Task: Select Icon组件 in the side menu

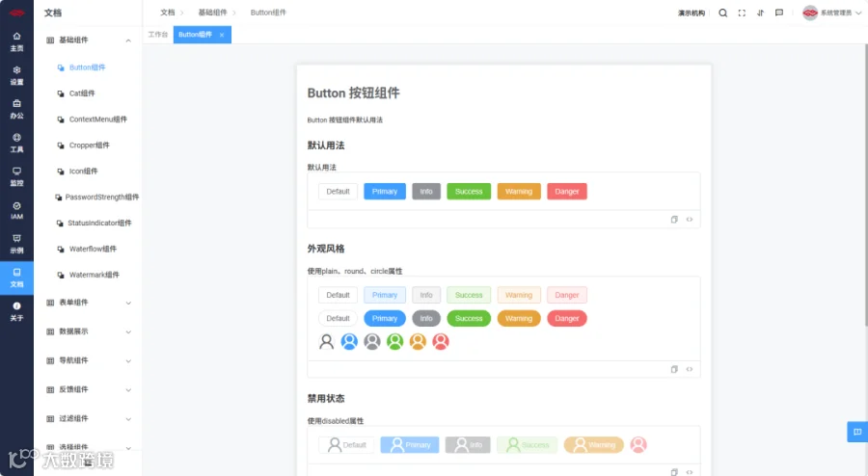Action: pos(83,172)
